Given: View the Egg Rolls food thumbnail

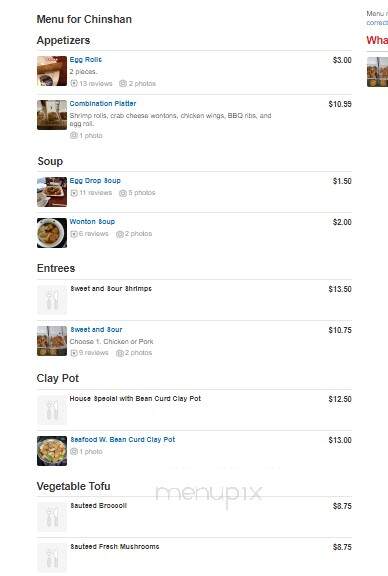Looking at the screenshot, I should [x=52, y=71].
